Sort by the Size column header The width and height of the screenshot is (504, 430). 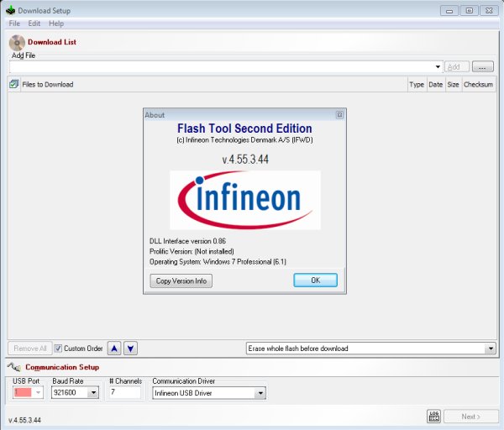[454, 85]
